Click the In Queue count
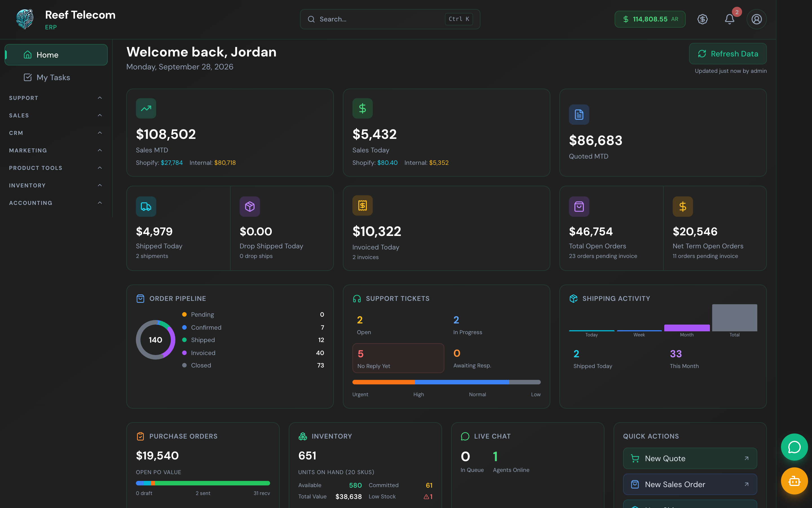Screen dimensions: 812x508 [x=465, y=457]
